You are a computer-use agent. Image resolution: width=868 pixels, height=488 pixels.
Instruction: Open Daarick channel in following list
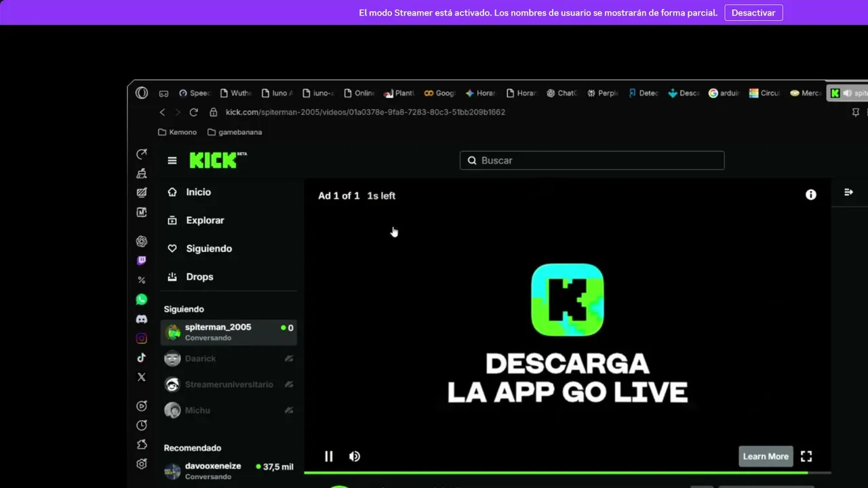tap(229, 359)
